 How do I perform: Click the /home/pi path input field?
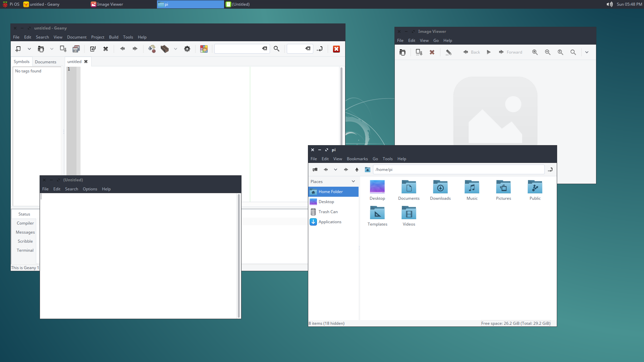[x=459, y=170]
